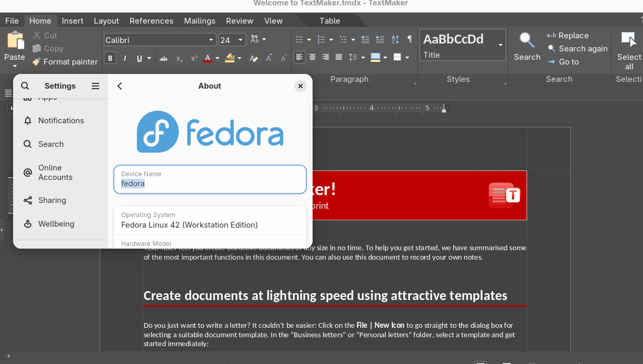Enable center paragraph alignment

coord(313,57)
